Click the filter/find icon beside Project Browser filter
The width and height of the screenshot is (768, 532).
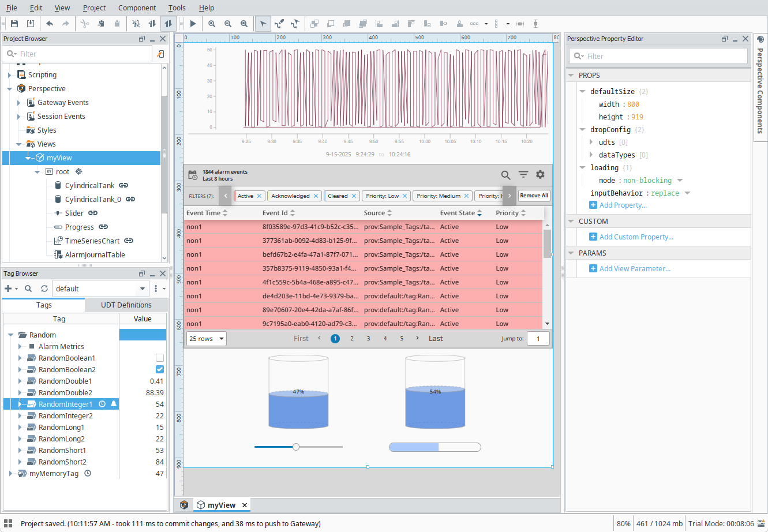[160, 54]
